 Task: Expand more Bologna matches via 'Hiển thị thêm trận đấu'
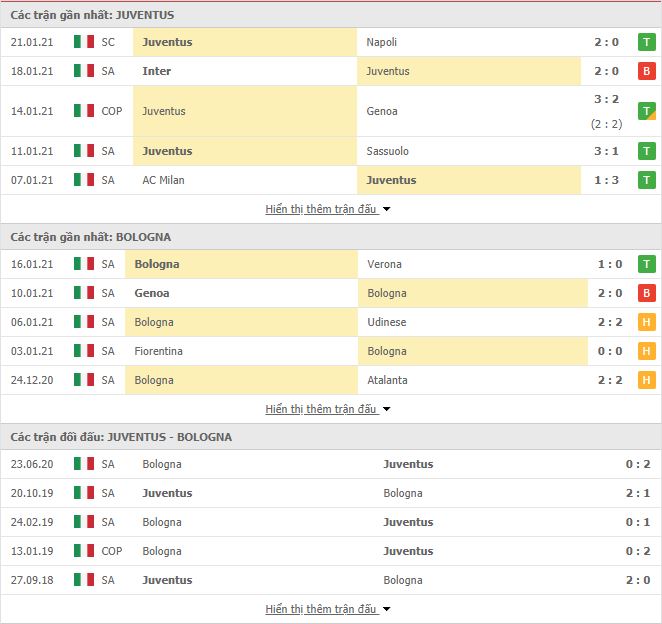pyautogui.click(x=328, y=409)
